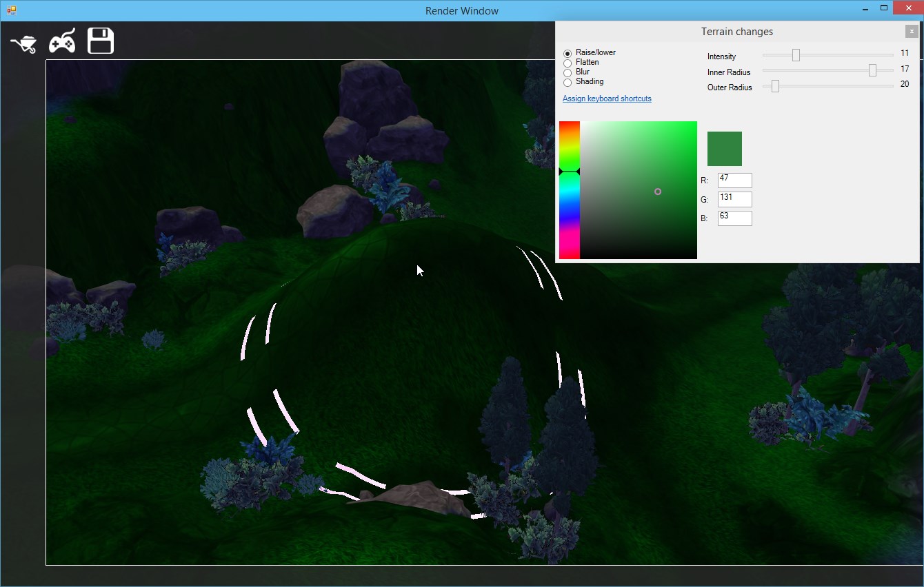Maximize the Render Window
The height and width of the screenshot is (587, 924).
pos(883,8)
